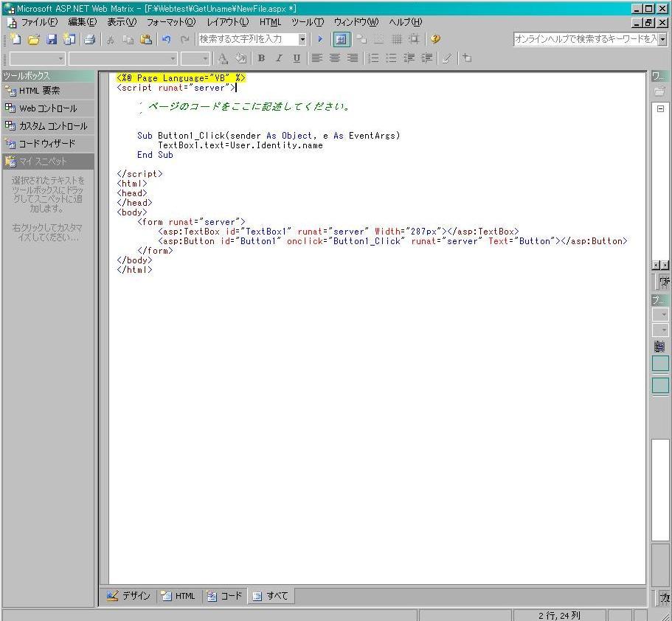This screenshot has width=672, height=621.
Task: Open the ウィンドウ(W) menu
Action: coord(356,22)
